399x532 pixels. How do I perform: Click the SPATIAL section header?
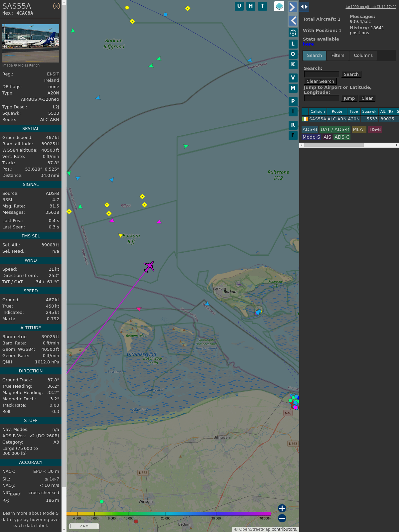coord(31,129)
